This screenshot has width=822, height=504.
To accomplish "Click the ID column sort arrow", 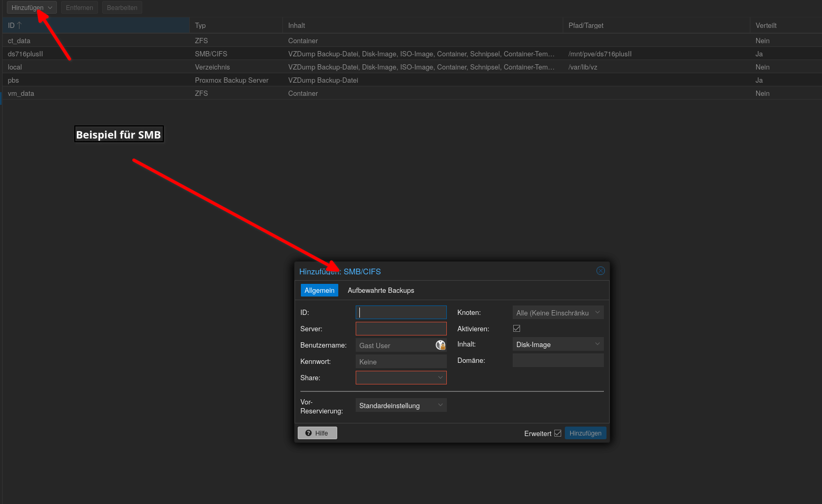I will [19, 25].
